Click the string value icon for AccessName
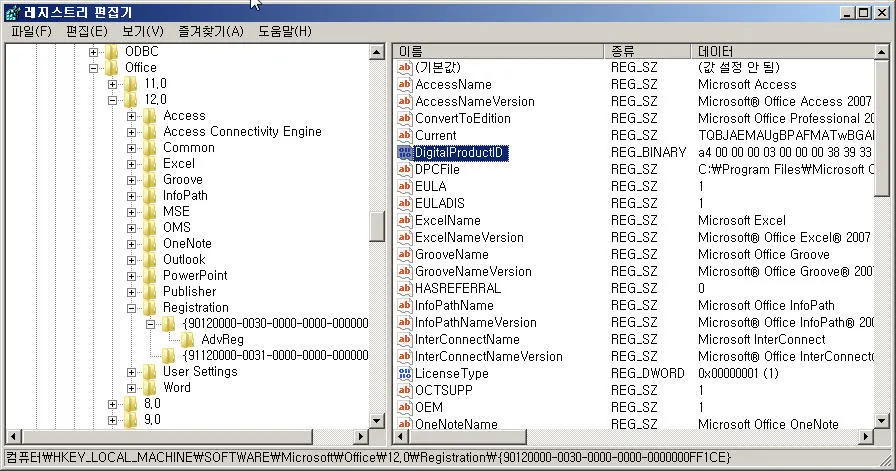The width and height of the screenshot is (896, 471). 404,84
